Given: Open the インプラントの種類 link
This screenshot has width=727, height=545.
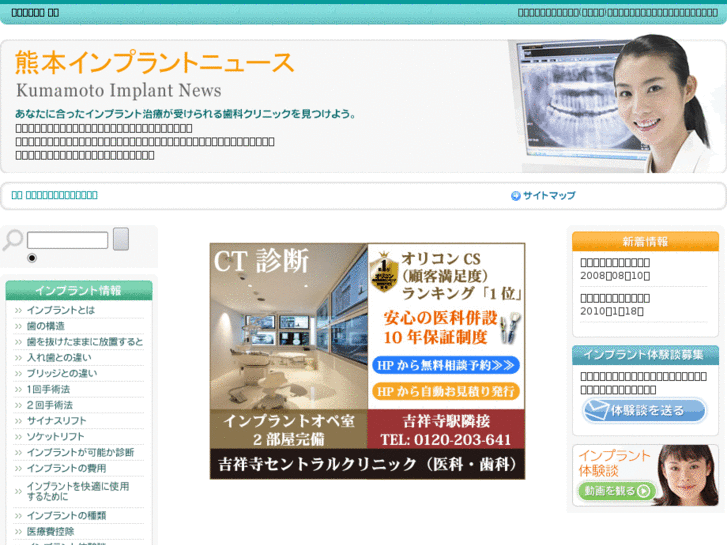Looking at the screenshot, I should (x=66, y=515).
